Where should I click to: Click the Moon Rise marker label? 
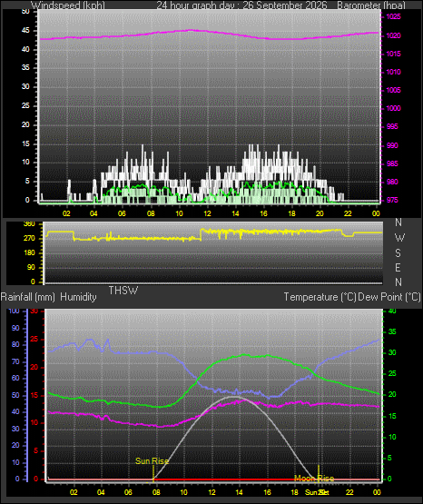(x=314, y=479)
